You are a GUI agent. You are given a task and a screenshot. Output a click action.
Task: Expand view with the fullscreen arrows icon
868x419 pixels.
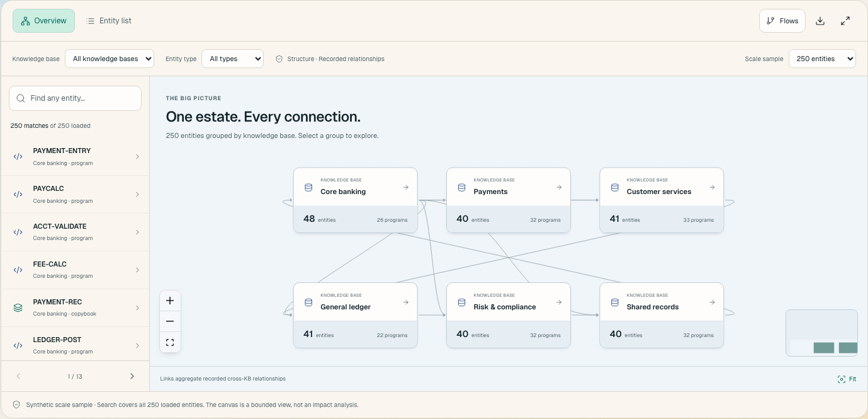click(x=845, y=21)
